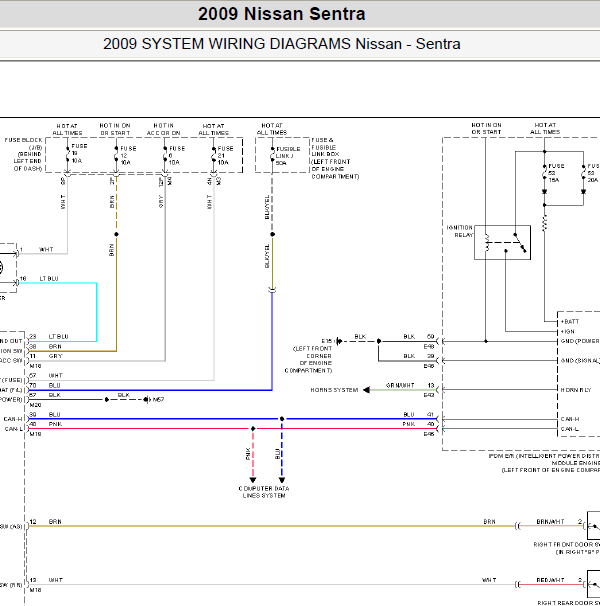Click the dashed blue BLU wire arrow downward

282,451
